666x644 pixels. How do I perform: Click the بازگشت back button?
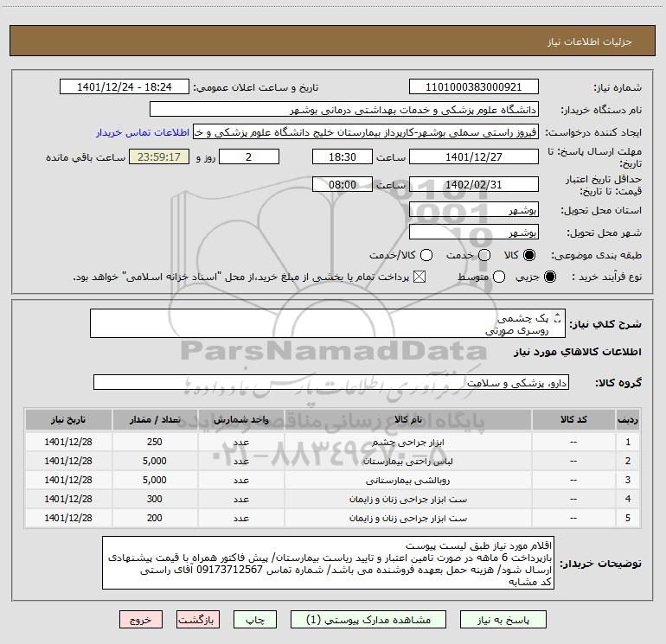tap(198, 620)
